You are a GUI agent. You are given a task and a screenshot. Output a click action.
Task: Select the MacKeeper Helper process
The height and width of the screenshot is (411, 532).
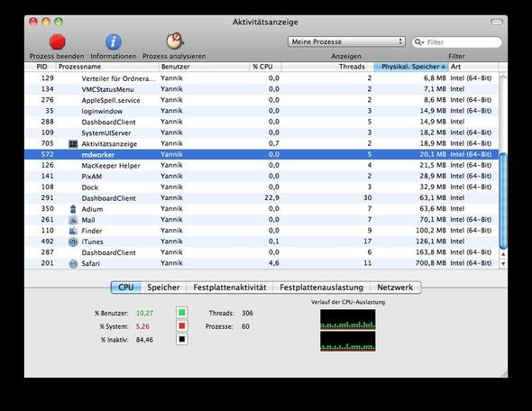pyautogui.click(x=261, y=166)
